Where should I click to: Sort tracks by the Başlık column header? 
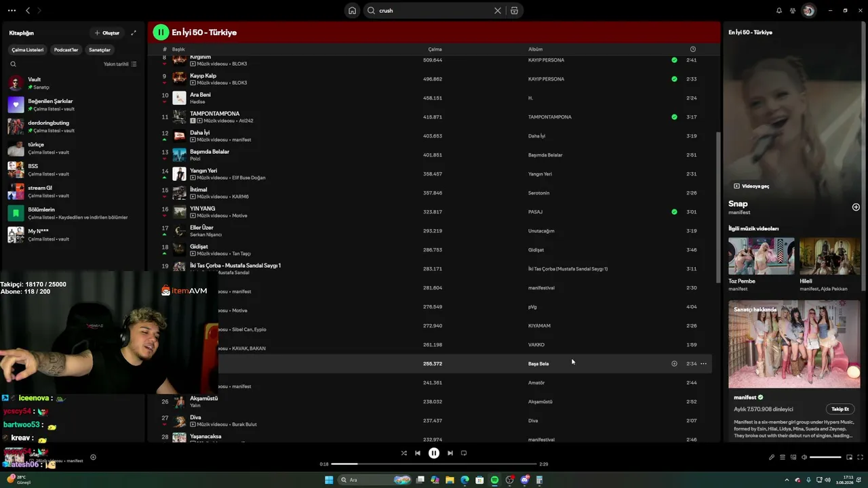click(x=178, y=49)
